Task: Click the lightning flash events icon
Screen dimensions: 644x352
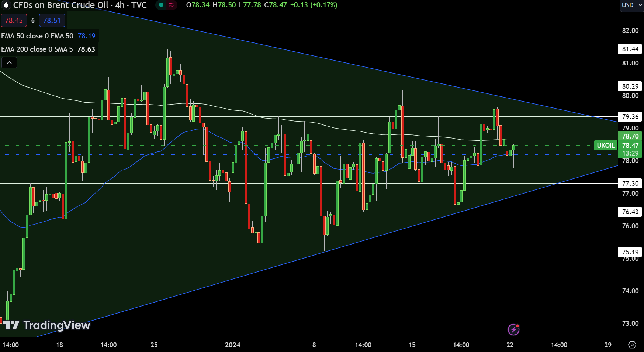Action: pyautogui.click(x=514, y=329)
